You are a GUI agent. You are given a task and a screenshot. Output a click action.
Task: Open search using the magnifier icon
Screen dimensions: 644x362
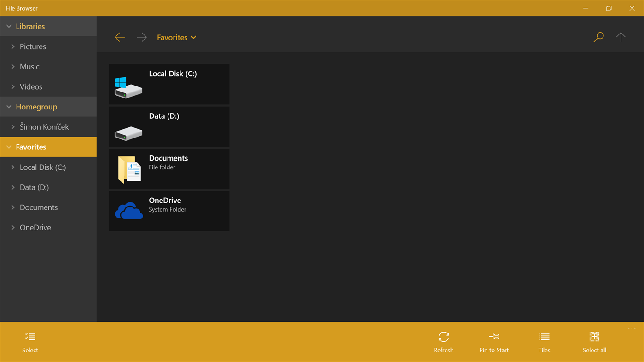[x=598, y=37]
